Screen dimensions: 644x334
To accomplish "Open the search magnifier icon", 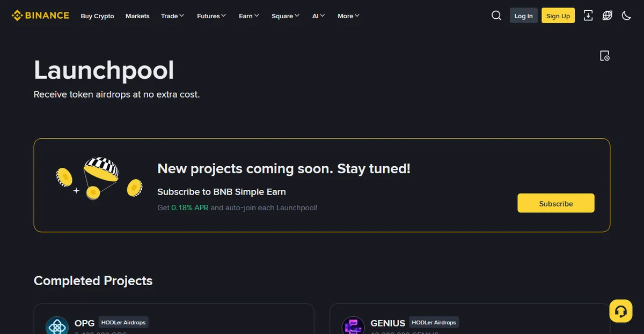I will (496, 16).
